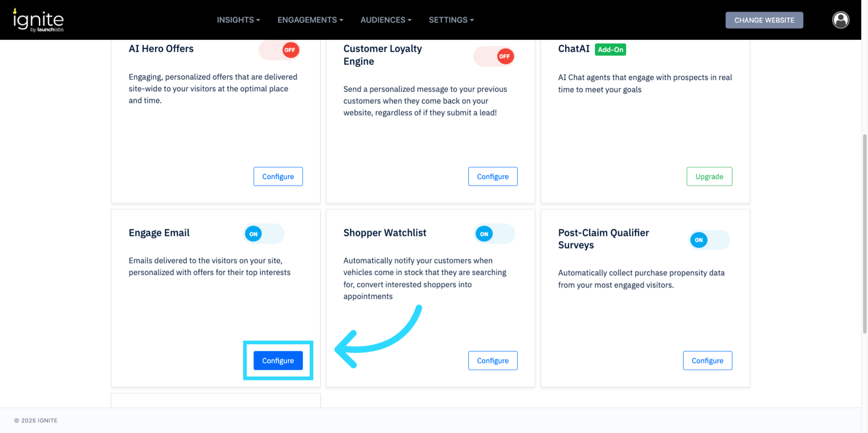
Task: Switch off the Shopper Watchlist toggle
Action: (494, 234)
